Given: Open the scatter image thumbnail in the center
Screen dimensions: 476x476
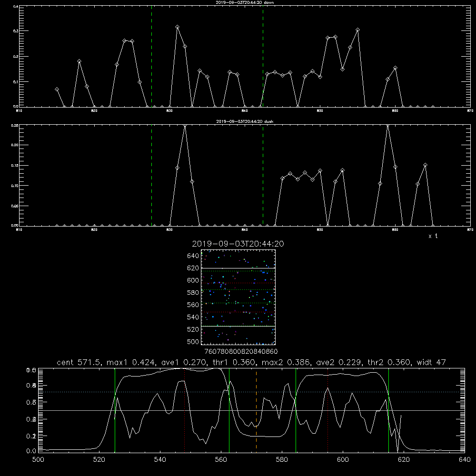Looking at the screenshot, I should click(238, 297).
